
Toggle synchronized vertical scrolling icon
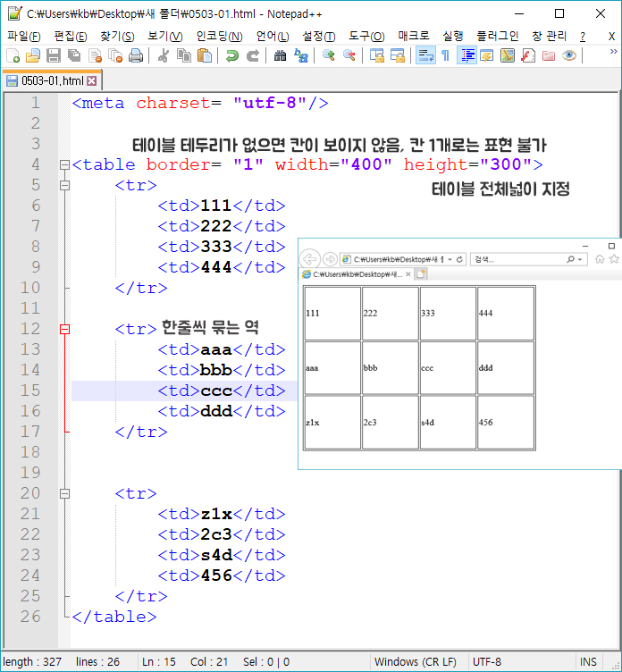click(x=377, y=55)
